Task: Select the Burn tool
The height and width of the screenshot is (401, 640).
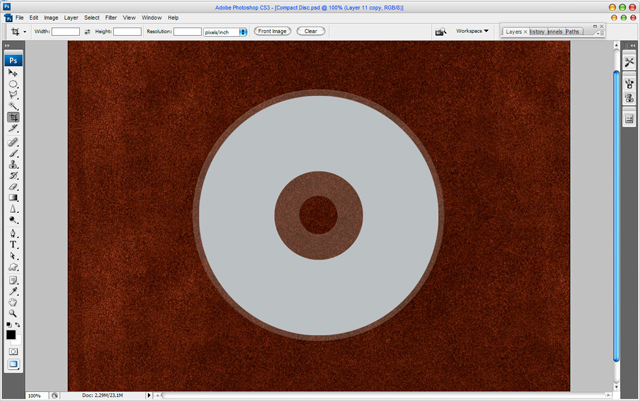Action: click(x=13, y=220)
